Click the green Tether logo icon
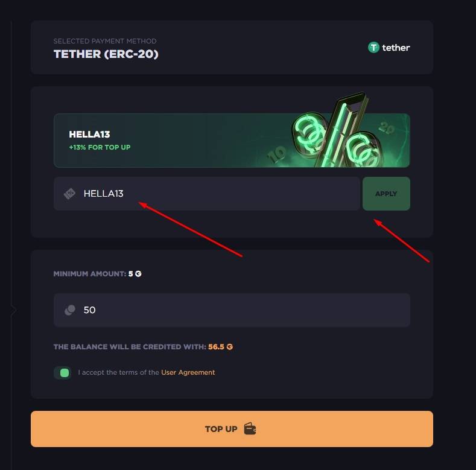This screenshot has height=470, width=476. click(373, 47)
